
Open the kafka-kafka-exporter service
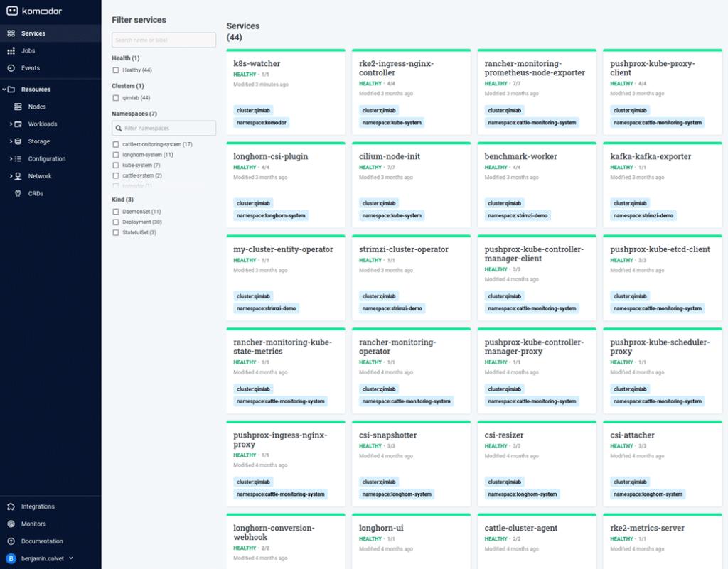coord(663,185)
